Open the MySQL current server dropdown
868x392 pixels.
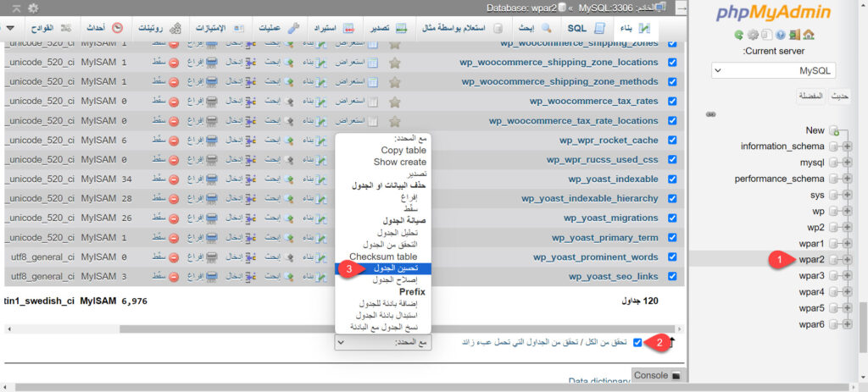tap(775, 71)
